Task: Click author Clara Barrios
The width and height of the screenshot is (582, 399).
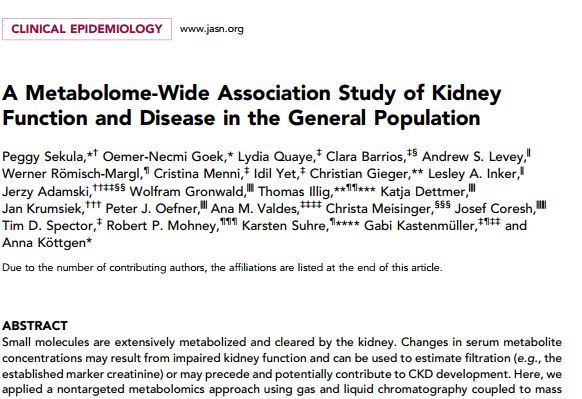Action: coord(365,157)
